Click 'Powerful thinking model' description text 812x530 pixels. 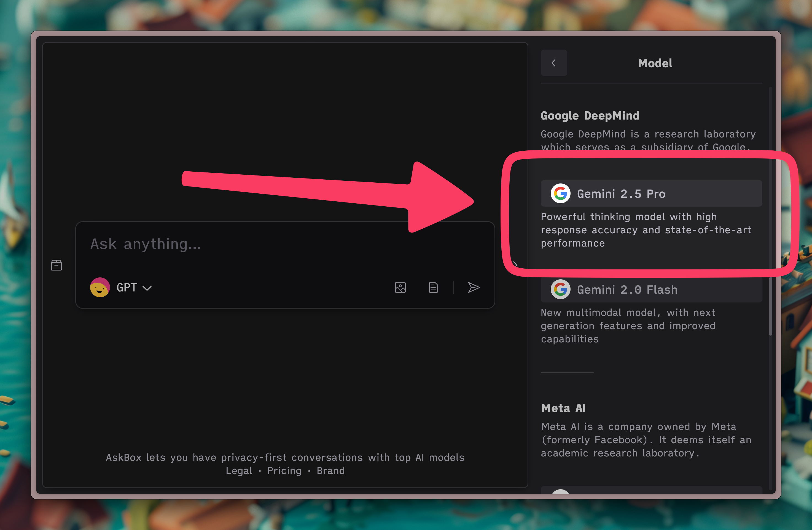point(646,230)
